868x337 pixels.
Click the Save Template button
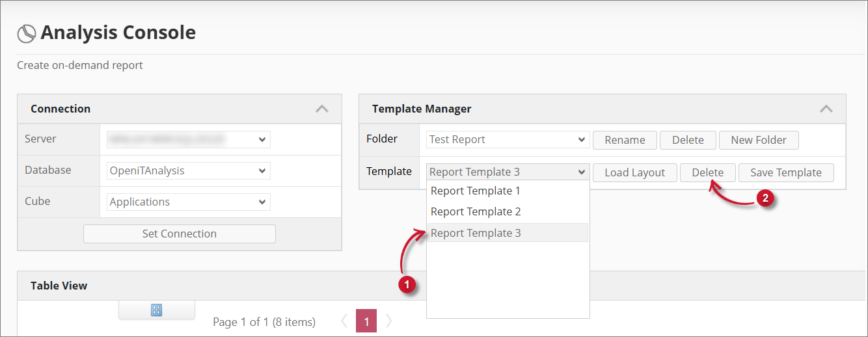785,172
